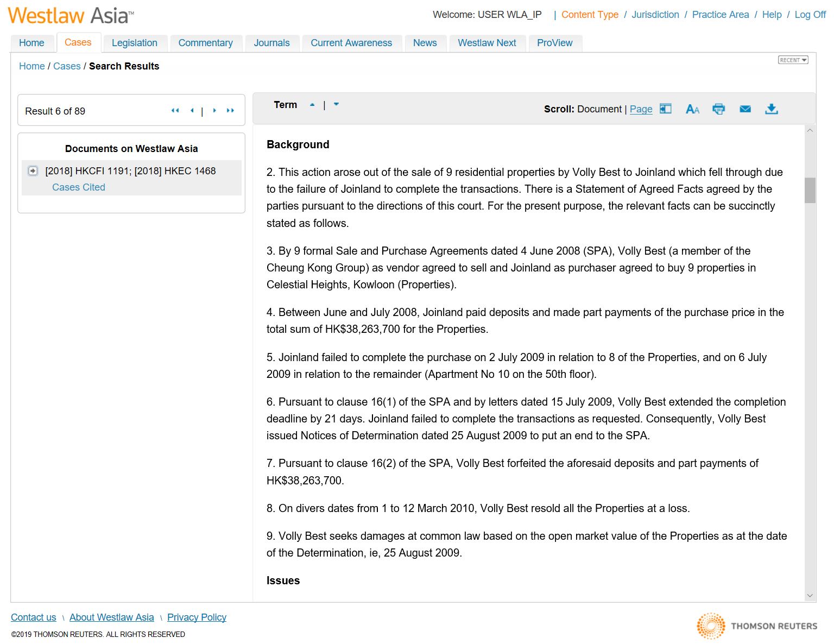Print the document
Image resolution: width=834 pixels, height=644 pixels.
pos(718,109)
